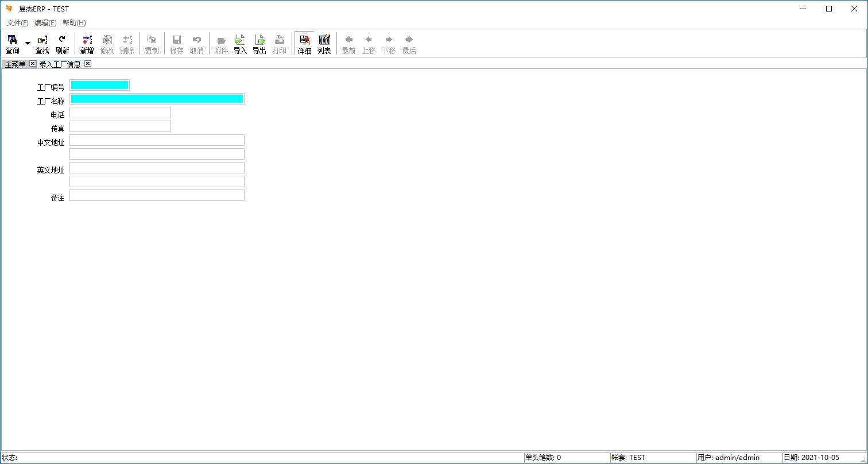The image size is (868, 464).
Task: Click the cyan 工厂编号 input field
Action: (x=99, y=85)
